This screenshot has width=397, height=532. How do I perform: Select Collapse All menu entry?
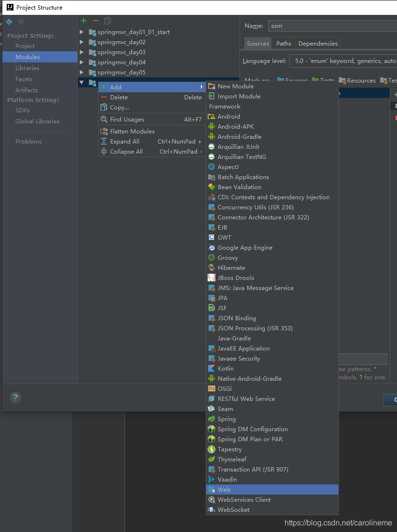[x=152, y=152]
